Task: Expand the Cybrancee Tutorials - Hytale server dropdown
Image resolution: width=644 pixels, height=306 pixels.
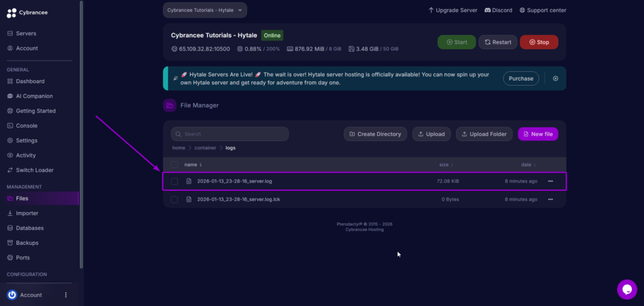Action: point(204,10)
